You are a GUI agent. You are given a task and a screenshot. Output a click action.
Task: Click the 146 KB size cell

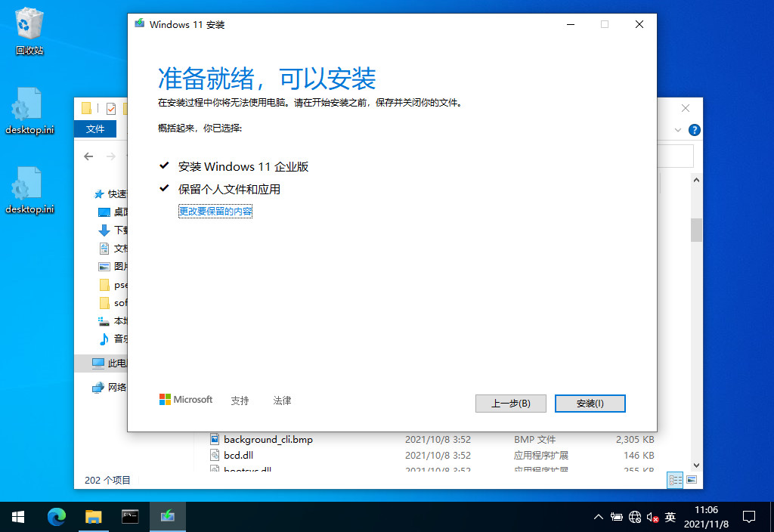pos(639,455)
